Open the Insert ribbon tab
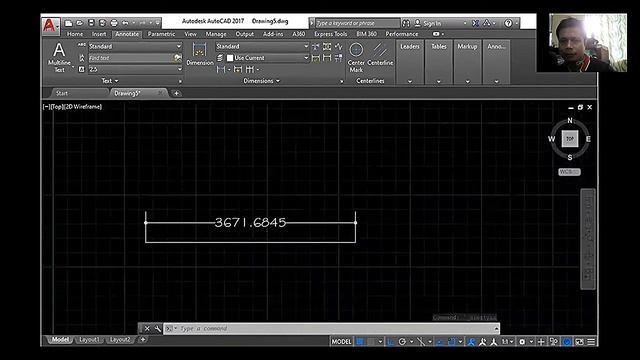The width and height of the screenshot is (640, 360). point(99,34)
